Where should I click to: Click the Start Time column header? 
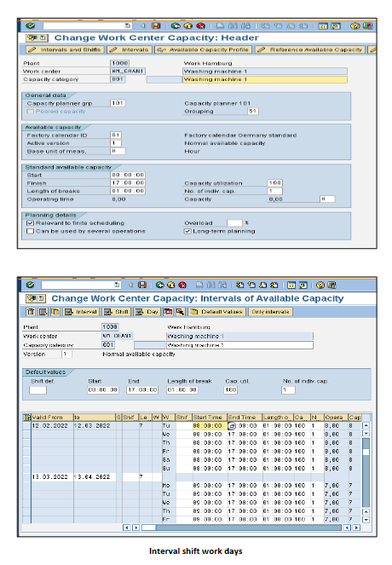(x=210, y=418)
